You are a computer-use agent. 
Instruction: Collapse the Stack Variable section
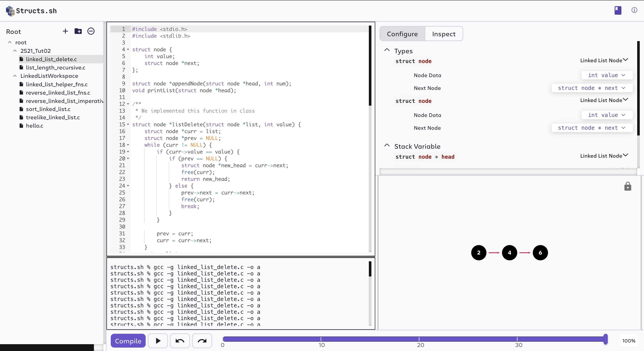pos(387,145)
